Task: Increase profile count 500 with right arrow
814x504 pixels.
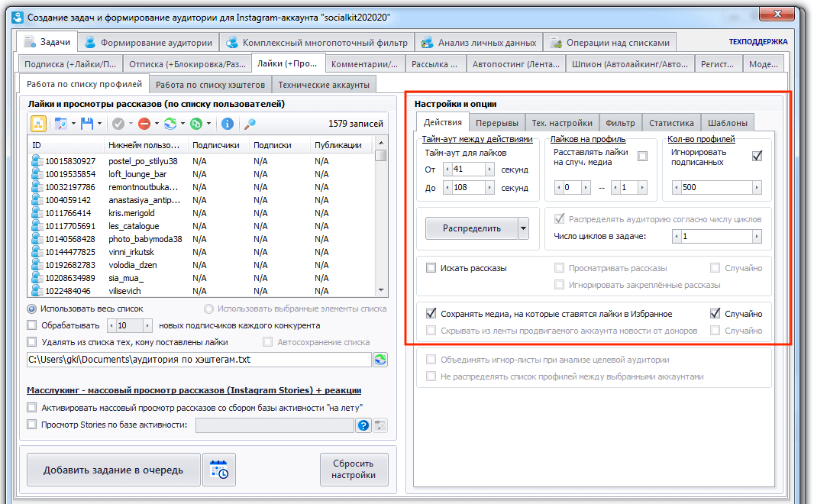Action: pos(757,187)
